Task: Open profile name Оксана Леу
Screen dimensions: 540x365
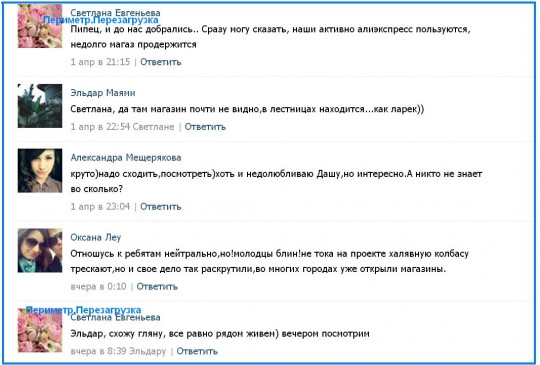Action: click(96, 237)
